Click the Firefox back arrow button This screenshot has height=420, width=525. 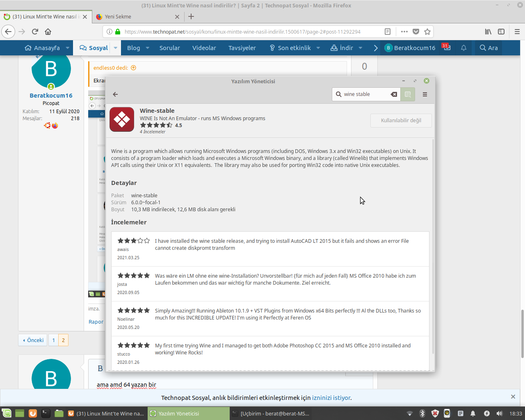pos(8,32)
